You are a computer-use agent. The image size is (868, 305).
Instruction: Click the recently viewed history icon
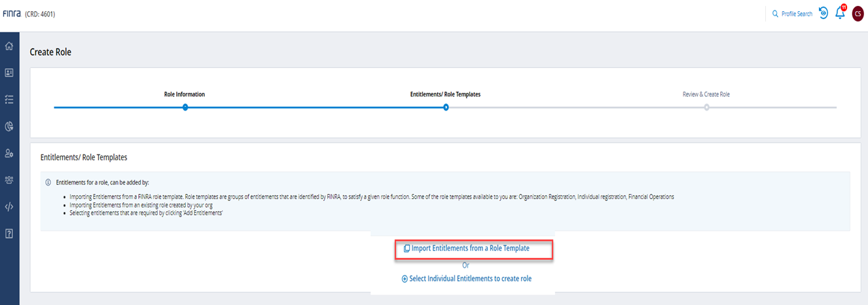click(x=823, y=14)
